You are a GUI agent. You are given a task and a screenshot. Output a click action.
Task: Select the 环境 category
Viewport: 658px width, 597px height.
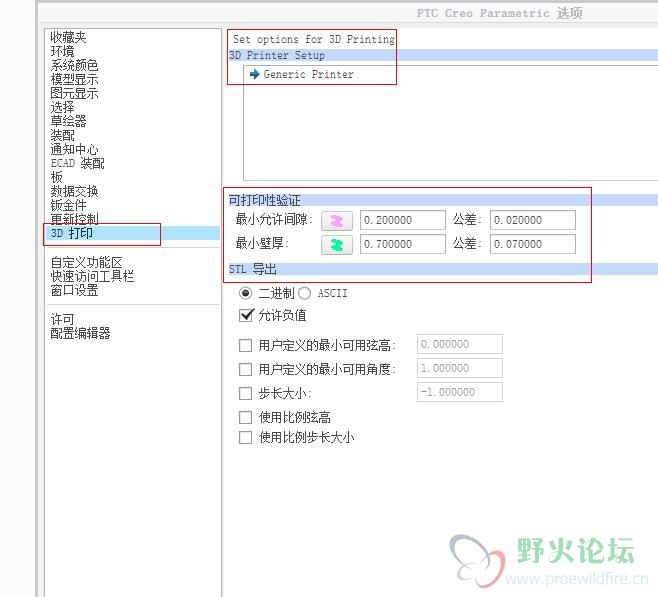(x=62, y=51)
